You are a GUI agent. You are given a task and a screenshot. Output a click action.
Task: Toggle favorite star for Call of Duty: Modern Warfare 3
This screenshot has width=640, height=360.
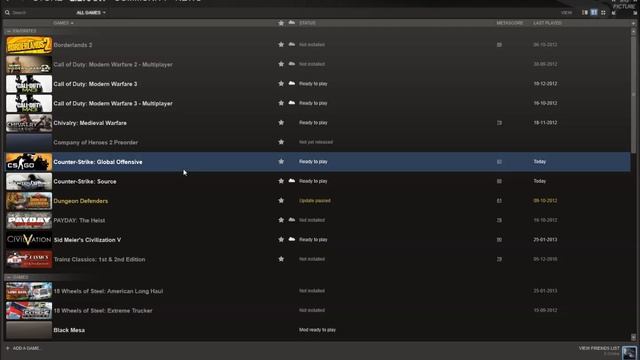coord(281,84)
